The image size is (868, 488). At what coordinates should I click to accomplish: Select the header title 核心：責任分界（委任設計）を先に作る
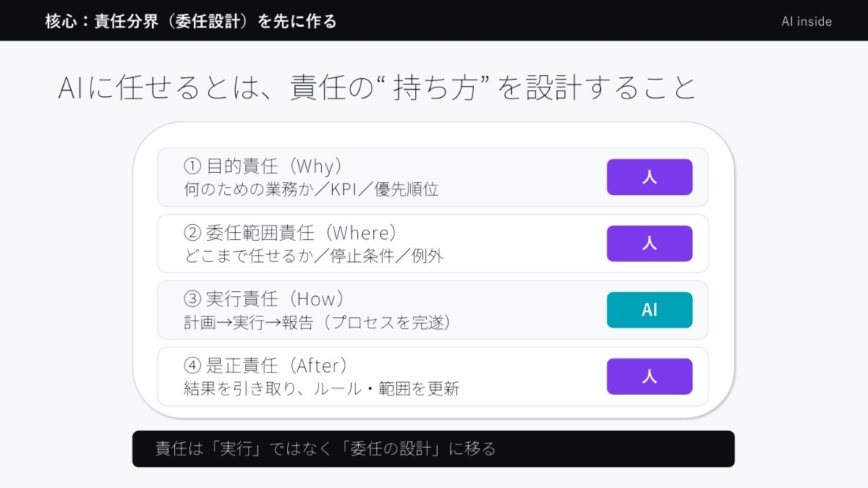(191, 21)
